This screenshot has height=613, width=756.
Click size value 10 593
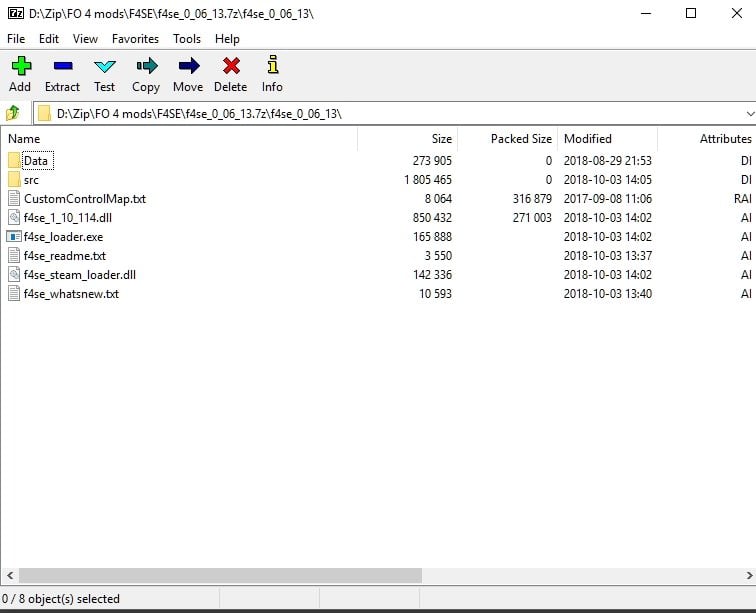pyautogui.click(x=435, y=294)
